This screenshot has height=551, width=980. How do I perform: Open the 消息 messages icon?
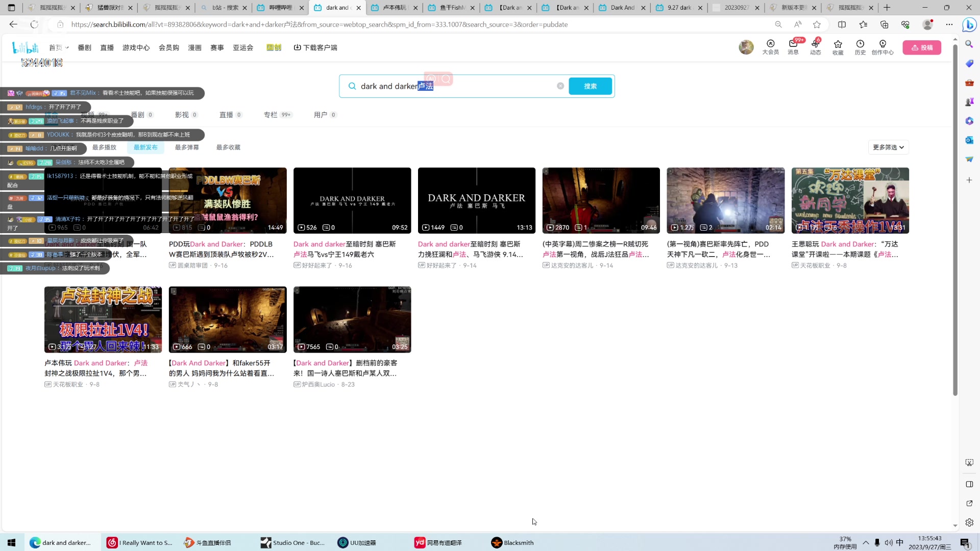point(793,47)
